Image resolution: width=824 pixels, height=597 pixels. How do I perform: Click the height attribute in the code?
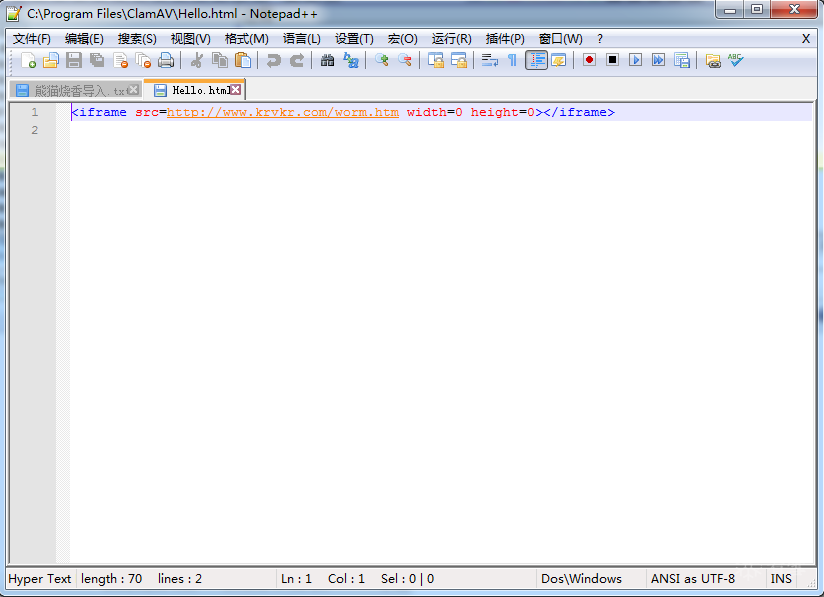[495, 112]
